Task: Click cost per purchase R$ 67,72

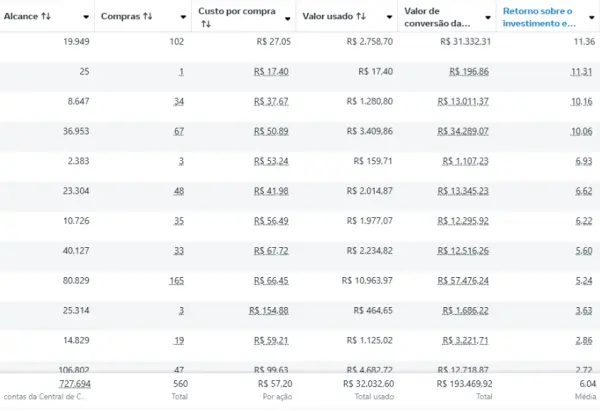Action: click(271, 251)
